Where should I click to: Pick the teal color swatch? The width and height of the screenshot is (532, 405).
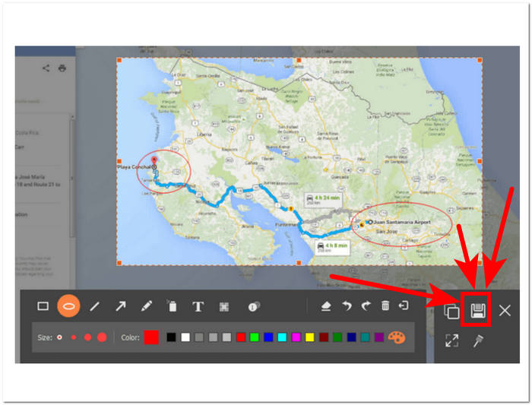click(365, 337)
